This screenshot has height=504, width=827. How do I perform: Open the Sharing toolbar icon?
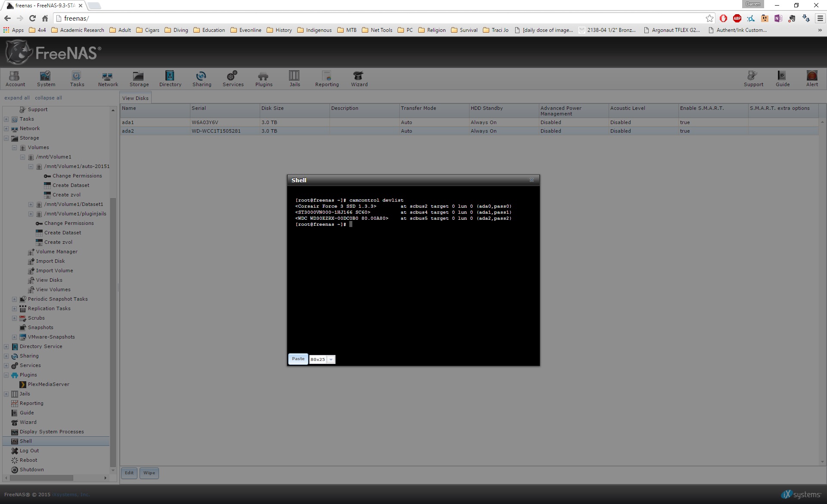coord(202,79)
